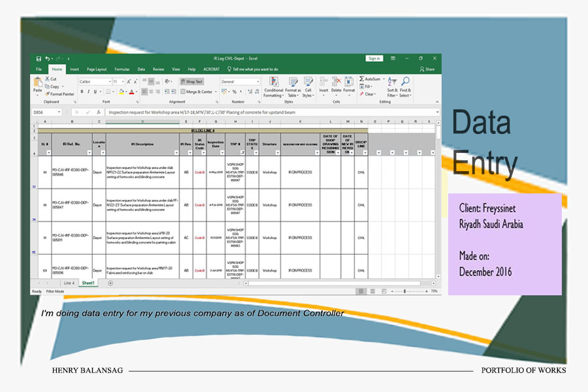Open Find & Select magnifier
Screen dimensions: 588x392
point(405,87)
